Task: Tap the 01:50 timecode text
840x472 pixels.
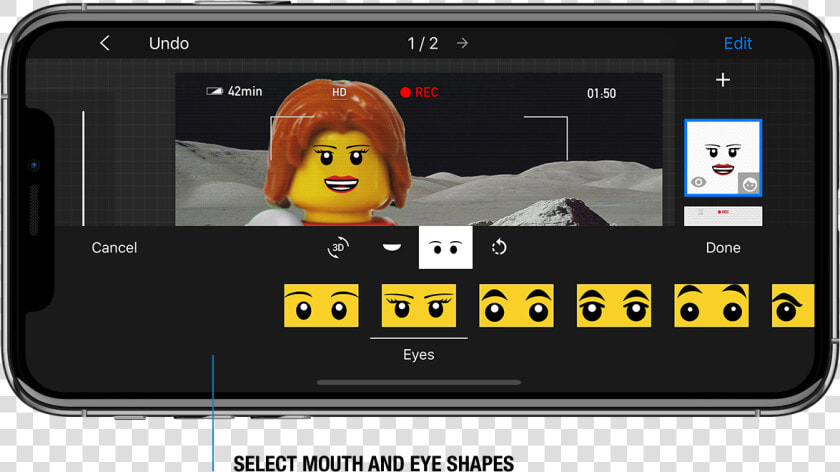Action: 601,93
